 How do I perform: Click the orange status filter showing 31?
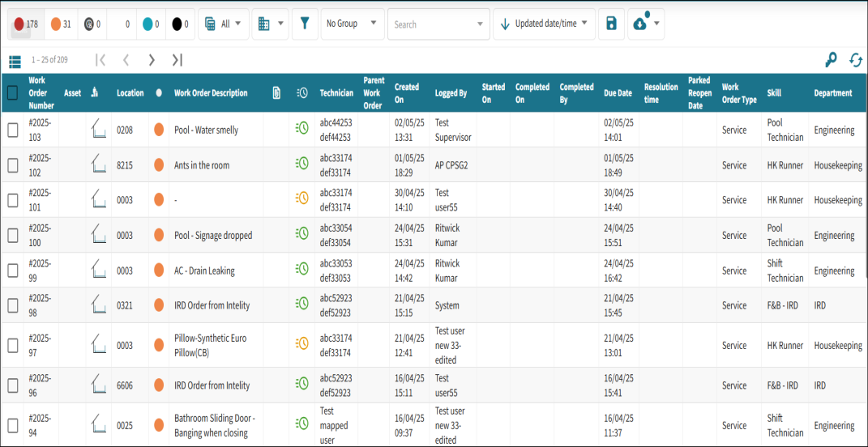tap(61, 24)
